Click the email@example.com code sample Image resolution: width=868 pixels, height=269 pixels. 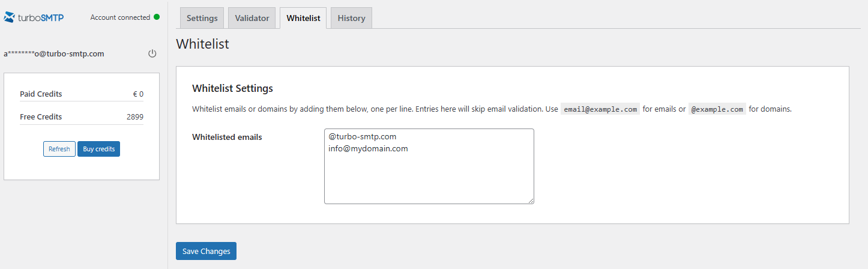(600, 109)
